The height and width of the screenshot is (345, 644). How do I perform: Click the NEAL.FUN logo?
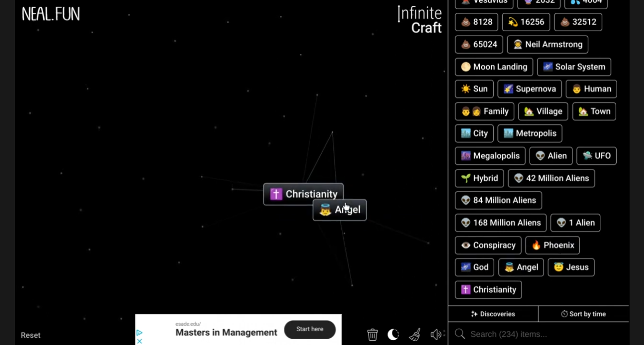[x=51, y=14]
